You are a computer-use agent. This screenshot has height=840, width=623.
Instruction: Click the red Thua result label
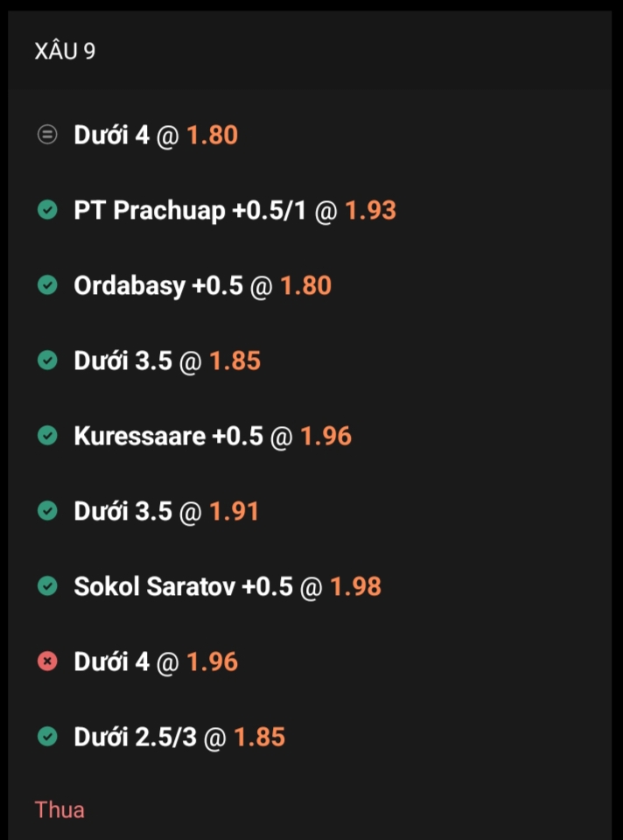[59, 809]
